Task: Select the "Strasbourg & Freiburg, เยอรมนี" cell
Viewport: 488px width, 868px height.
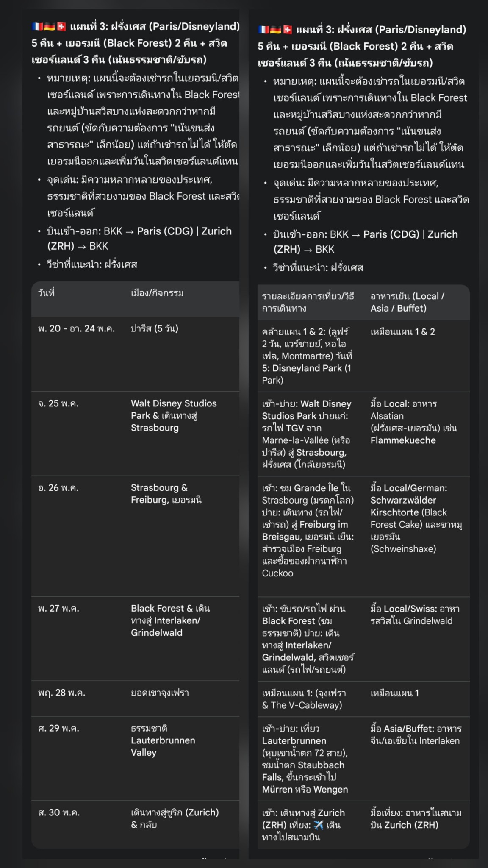Action: click(166, 494)
